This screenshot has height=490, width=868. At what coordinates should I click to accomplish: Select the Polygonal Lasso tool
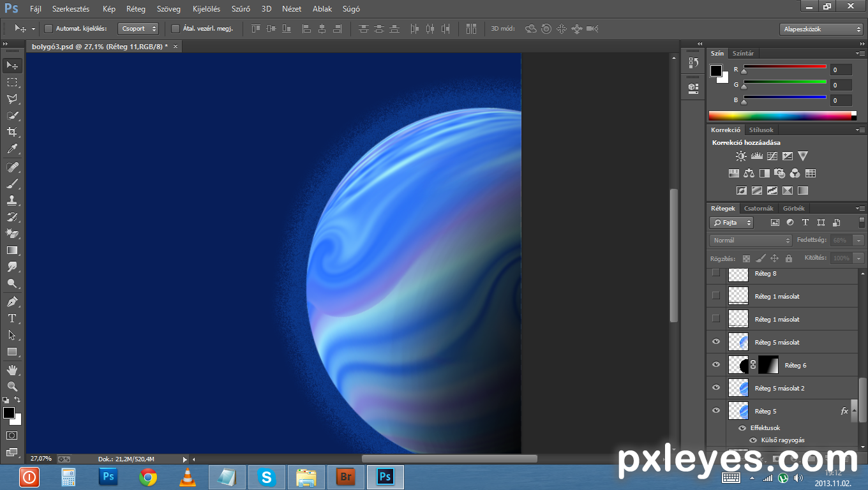(12, 99)
